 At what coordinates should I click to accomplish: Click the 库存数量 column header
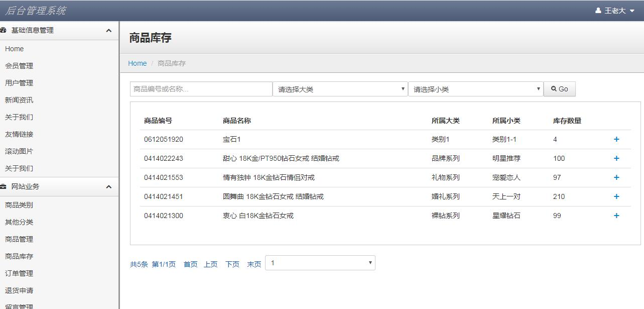pos(567,121)
